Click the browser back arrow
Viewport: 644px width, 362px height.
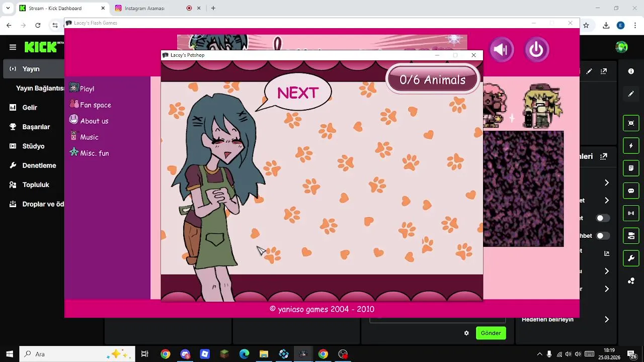point(9,25)
